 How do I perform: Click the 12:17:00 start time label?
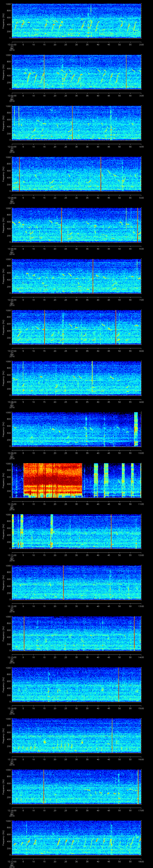click(x=12, y=861)
